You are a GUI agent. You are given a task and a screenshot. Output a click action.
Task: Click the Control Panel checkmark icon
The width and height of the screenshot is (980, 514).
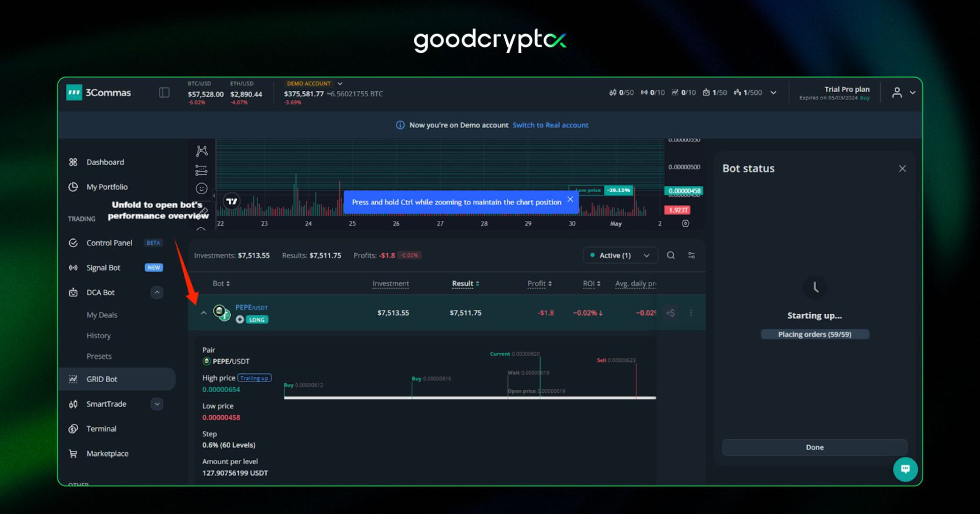point(73,243)
